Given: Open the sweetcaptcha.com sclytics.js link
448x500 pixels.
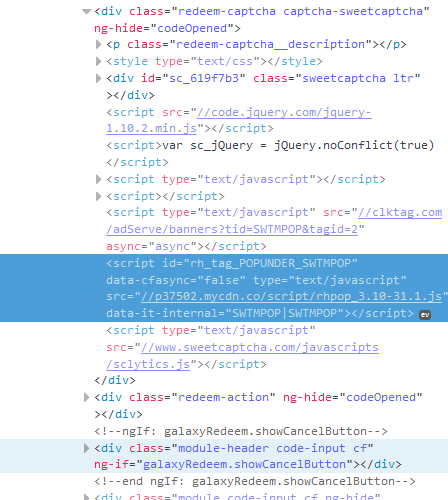Looking at the screenshot, I should pyautogui.click(x=242, y=356).
